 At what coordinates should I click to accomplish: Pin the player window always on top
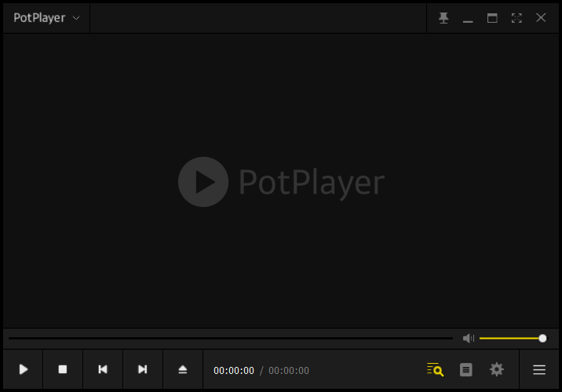coord(443,18)
